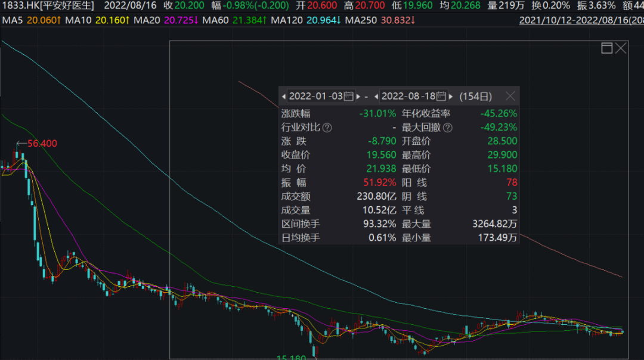Close the selected chart range box
644x360 pixels.
click(x=621, y=48)
